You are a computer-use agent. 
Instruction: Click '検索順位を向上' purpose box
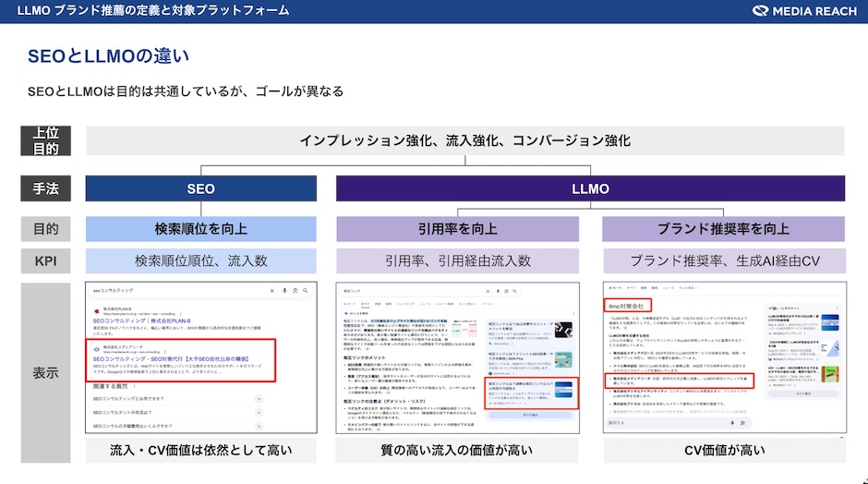pyautogui.click(x=201, y=229)
